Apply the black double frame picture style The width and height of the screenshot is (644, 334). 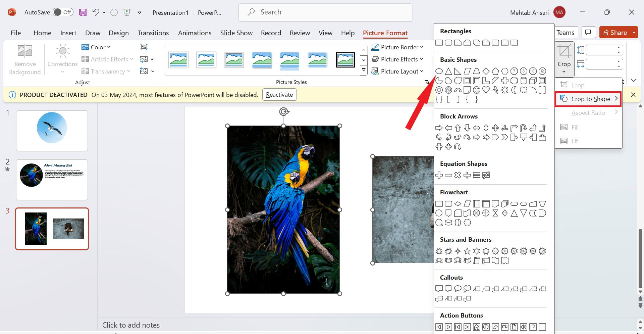tap(345, 60)
